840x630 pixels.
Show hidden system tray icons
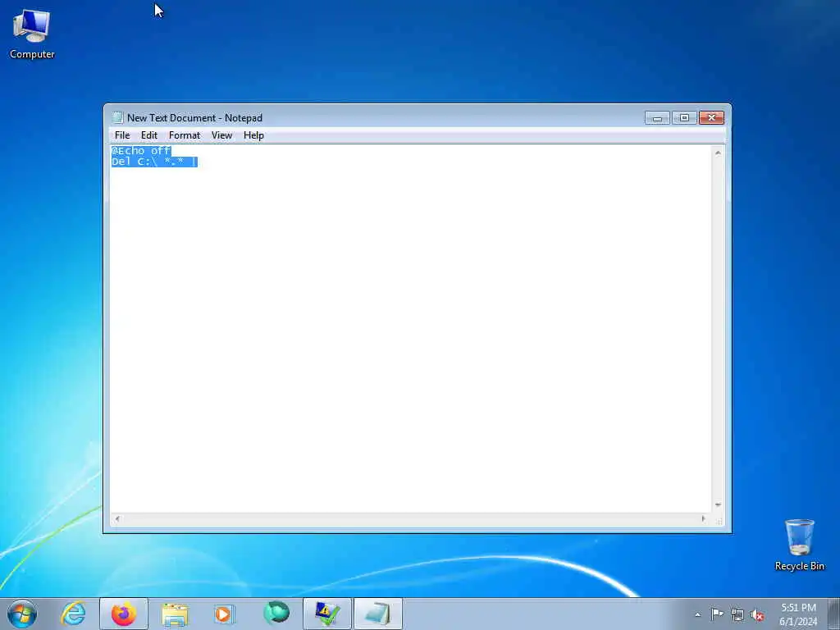[697, 614]
